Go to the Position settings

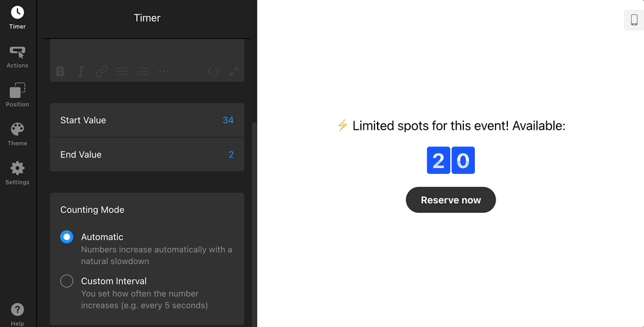point(17,95)
